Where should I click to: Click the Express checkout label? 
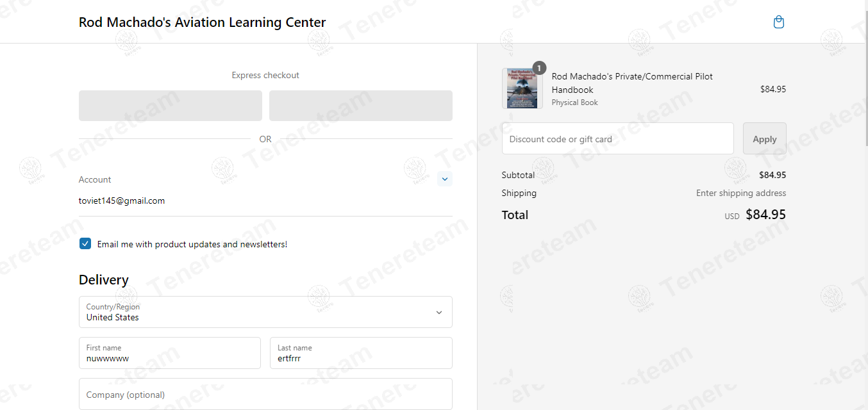pyautogui.click(x=265, y=75)
